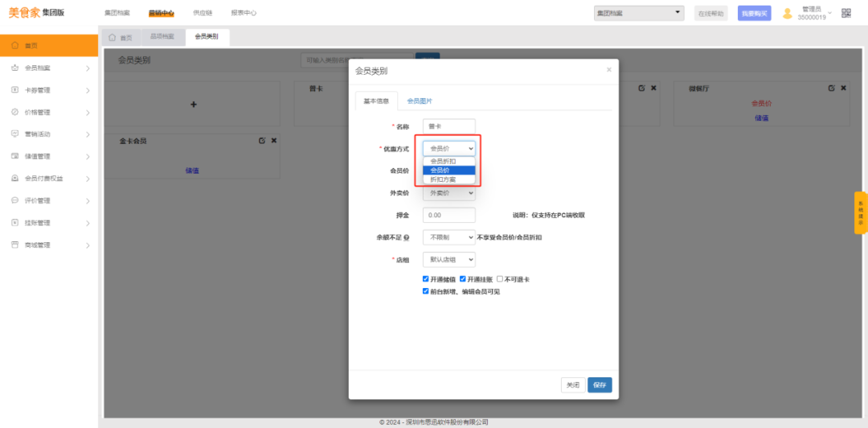Click the home icon on 首页 tab
The height and width of the screenshot is (428, 868).
[113, 38]
